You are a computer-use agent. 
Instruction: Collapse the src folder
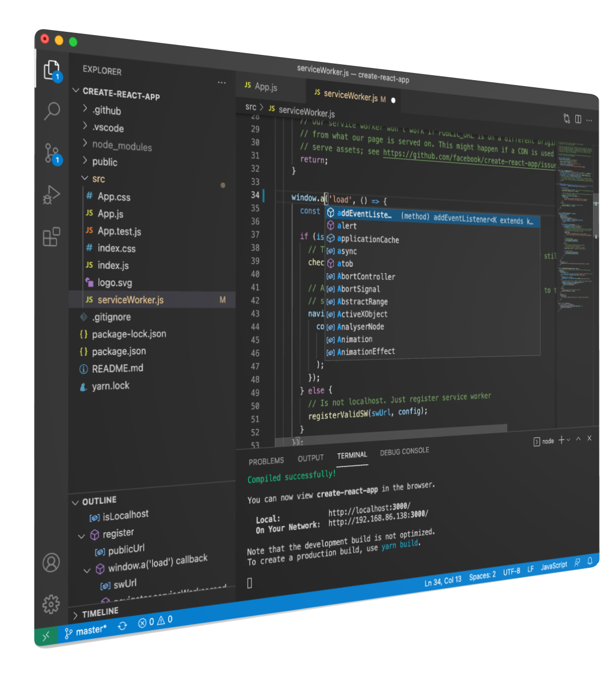tap(85, 178)
